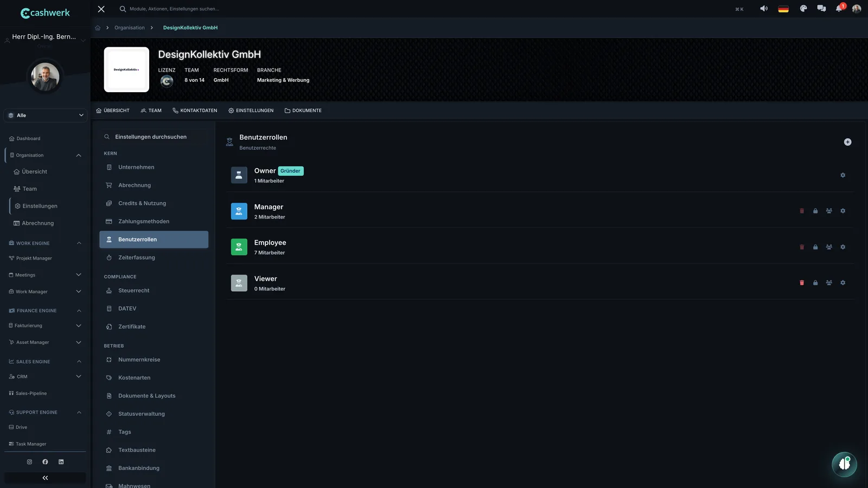868x488 pixels.
Task: Open theme palette icon
Action: point(803,9)
